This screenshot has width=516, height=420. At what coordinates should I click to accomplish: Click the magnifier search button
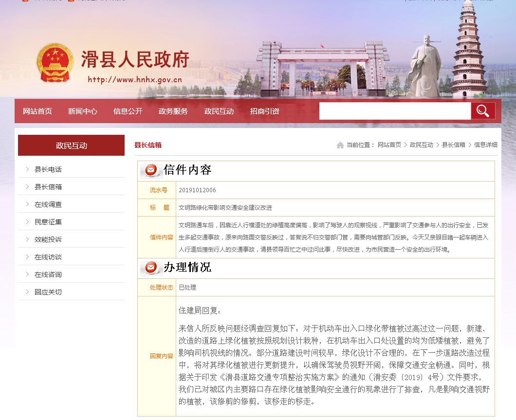coord(482,111)
